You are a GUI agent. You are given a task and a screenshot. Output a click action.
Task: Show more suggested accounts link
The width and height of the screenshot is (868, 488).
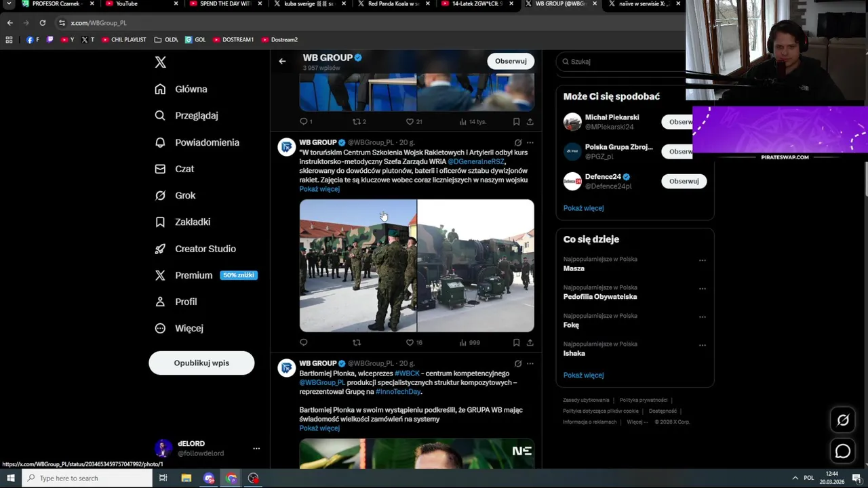[x=583, y=208]
